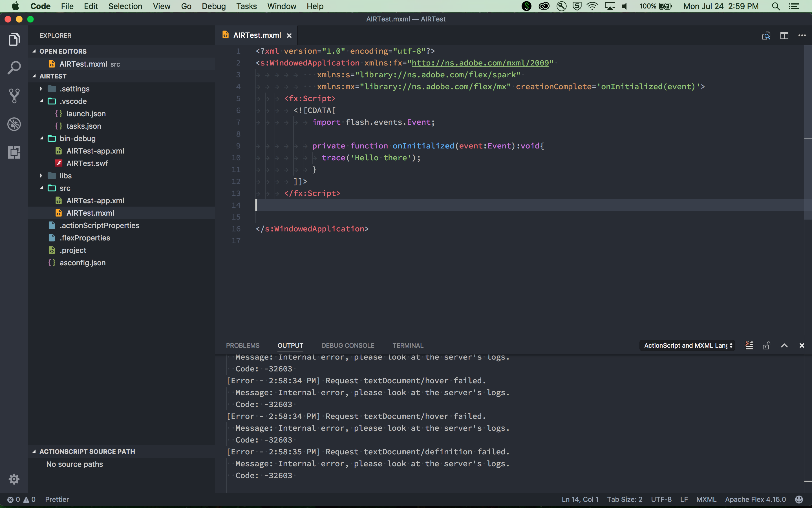The image size is (812, 508).
Task: Open the Explorer view in activity bar
Action: (x=14, y=39)
